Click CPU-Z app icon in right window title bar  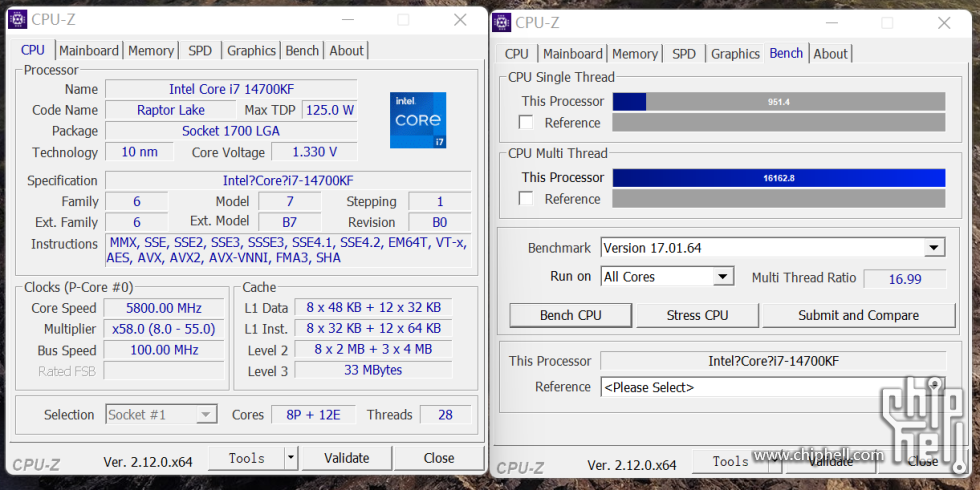click(501, 22)
